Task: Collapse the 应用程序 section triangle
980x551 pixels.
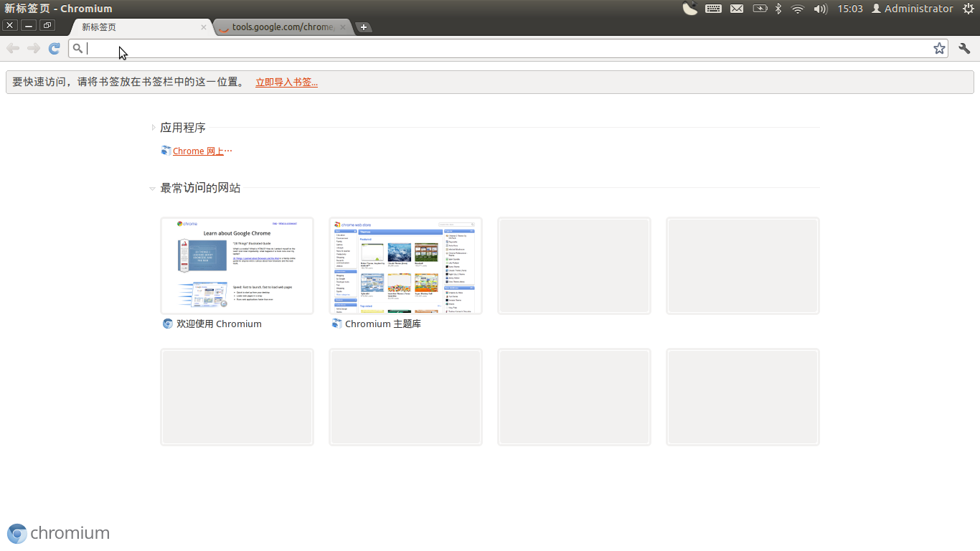Action: coord(154,128)
